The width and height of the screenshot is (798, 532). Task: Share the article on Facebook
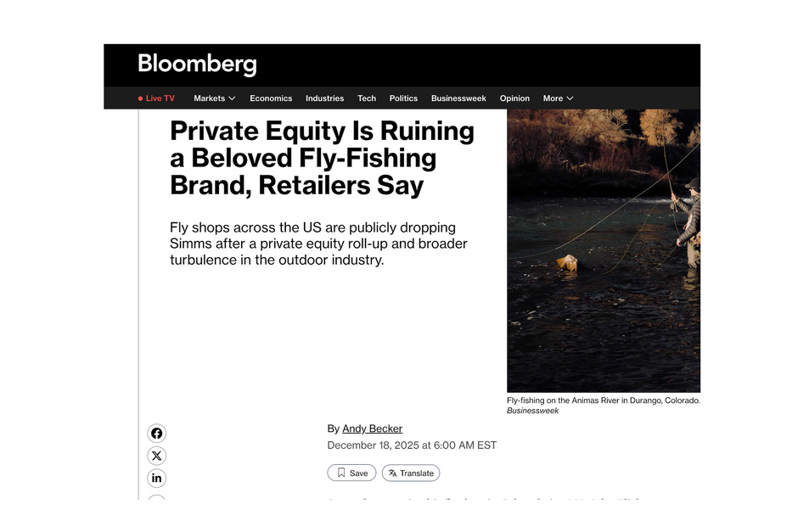click(x=156, y=434)
